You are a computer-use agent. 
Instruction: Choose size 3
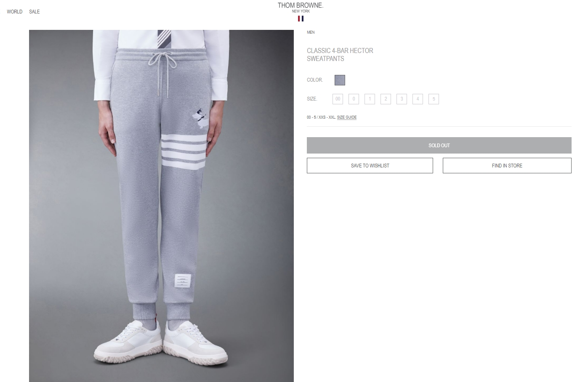[402, 99]
